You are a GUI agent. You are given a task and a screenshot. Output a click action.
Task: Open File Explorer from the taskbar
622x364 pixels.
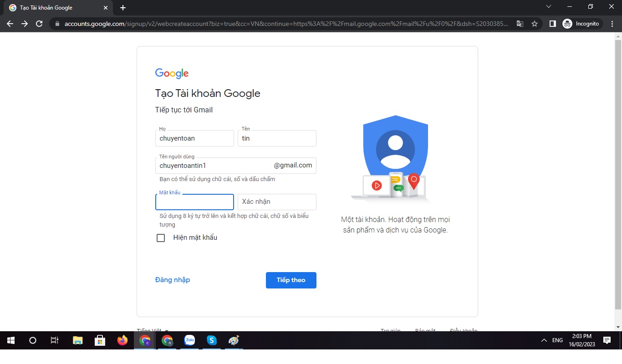pos(78,340)
